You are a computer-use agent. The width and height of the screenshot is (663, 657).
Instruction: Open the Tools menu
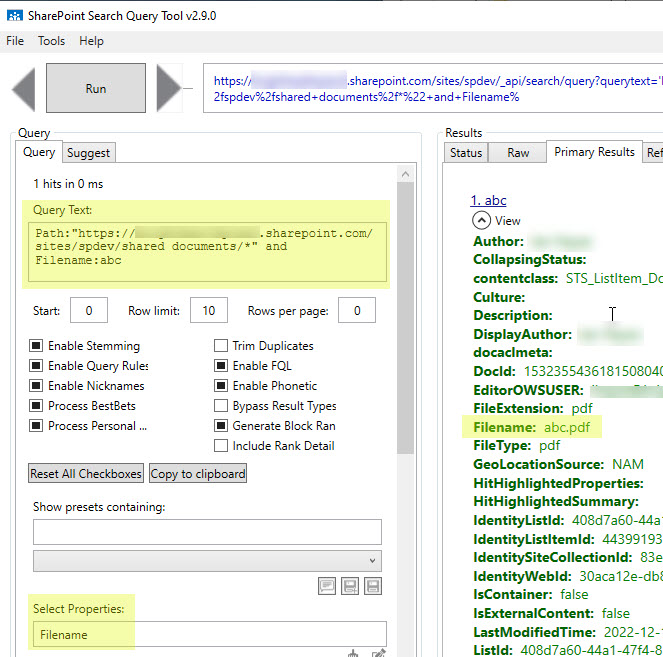click(51, 41)
